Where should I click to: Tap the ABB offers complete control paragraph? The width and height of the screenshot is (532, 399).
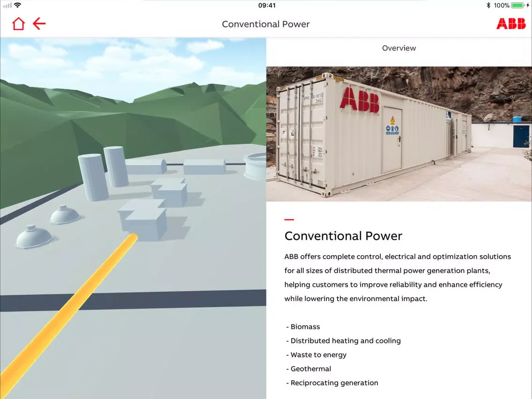point(398,278)
